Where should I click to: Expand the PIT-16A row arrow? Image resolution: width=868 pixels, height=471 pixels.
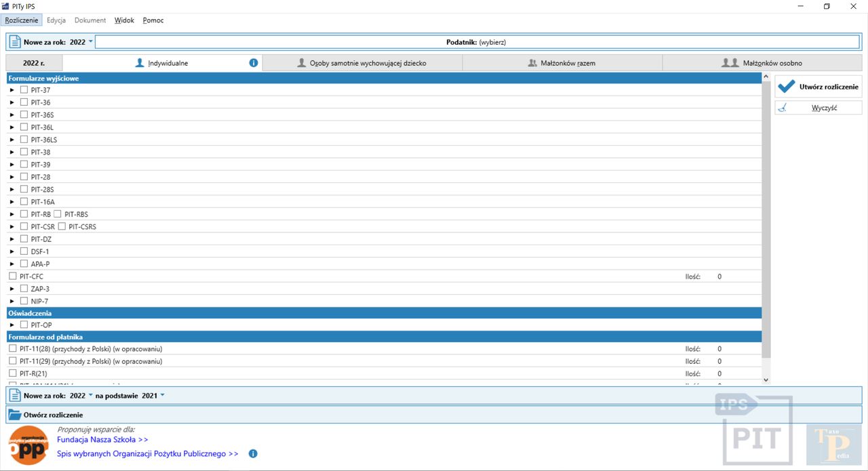12,202
